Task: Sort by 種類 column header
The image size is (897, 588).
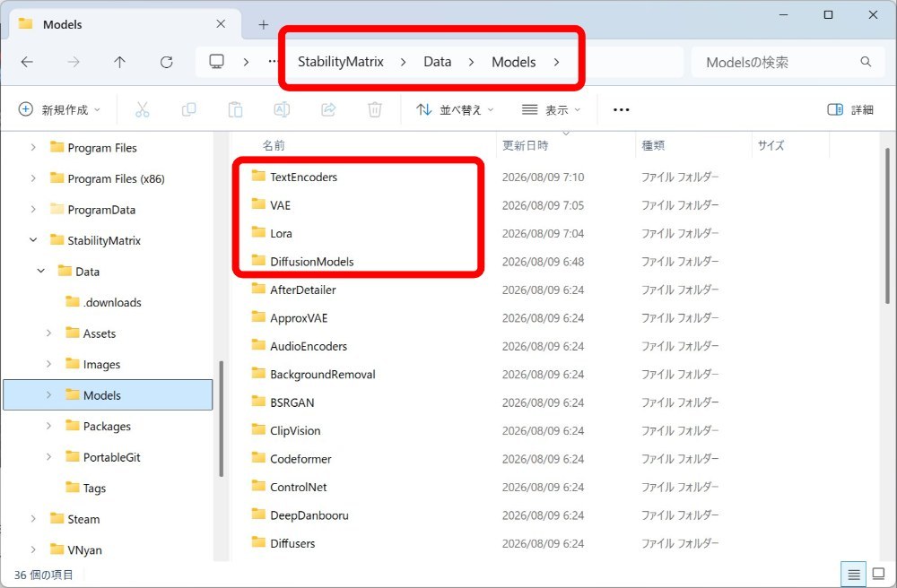Action: pos(653,146)
